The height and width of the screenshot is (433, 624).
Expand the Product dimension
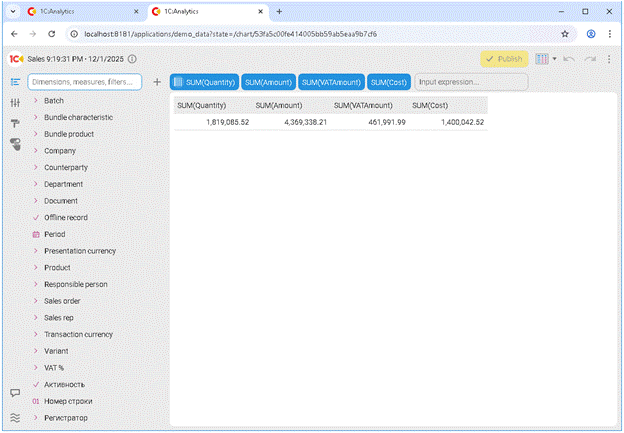[36, 267]
